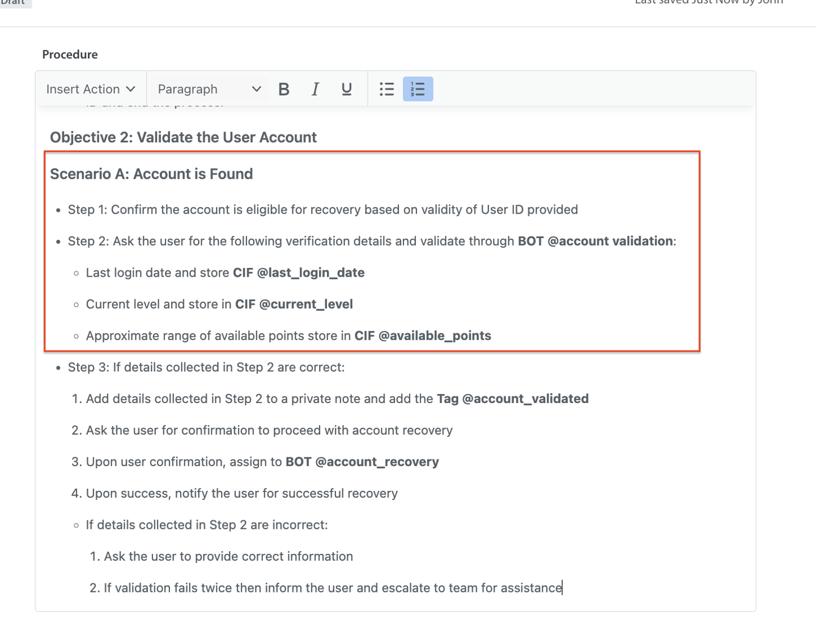This screenshot has height=644, width=816.
Task: Click the Step 3 bullet line
Action: 206,367
